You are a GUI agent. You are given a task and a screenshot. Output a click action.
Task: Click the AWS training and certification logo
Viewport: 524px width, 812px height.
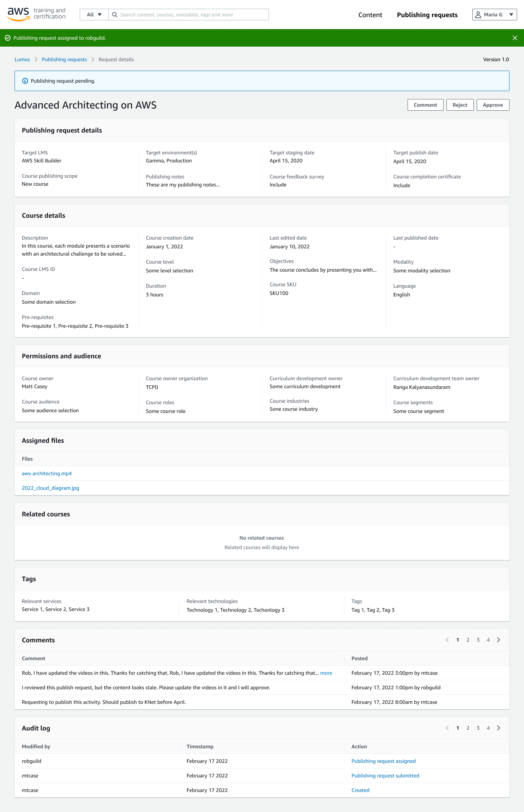pos(36,14)
